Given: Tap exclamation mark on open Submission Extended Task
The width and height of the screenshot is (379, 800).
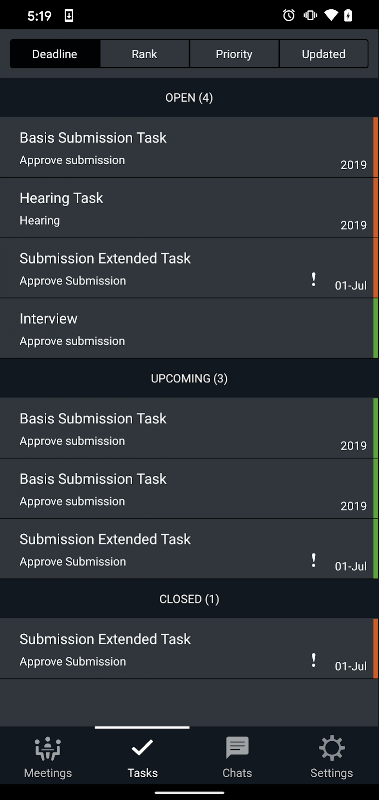Looking at the screenshot, I should 314,279.
